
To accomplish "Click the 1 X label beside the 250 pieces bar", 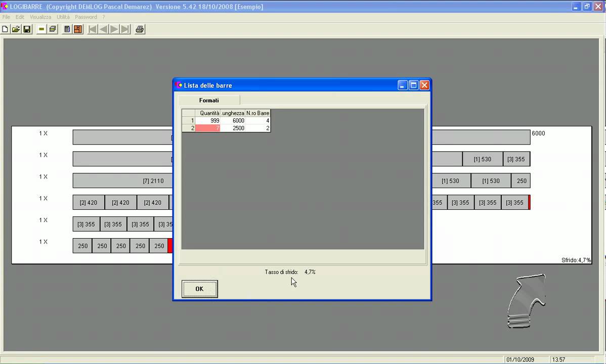I will [x=44, y=242].
